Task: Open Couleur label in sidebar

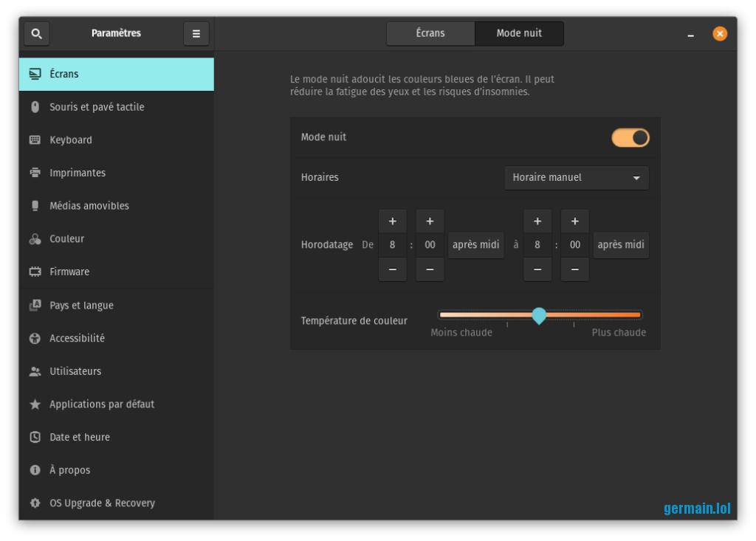Action: 67,238
